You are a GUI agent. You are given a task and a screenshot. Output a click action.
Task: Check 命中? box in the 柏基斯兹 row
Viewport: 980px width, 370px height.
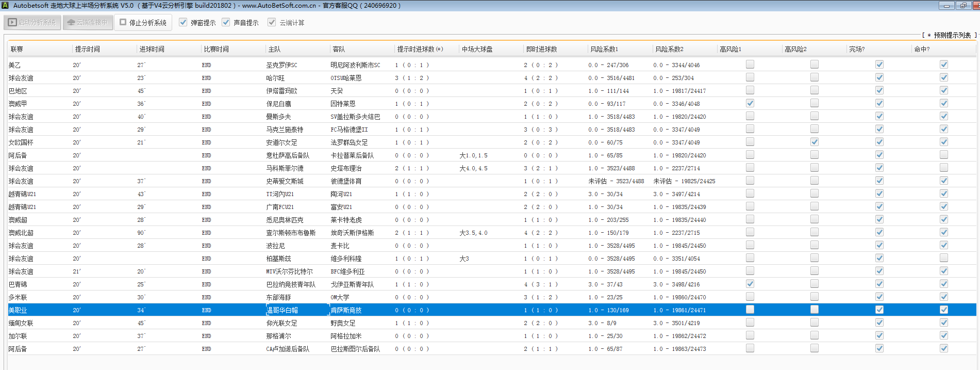point(943,258)
